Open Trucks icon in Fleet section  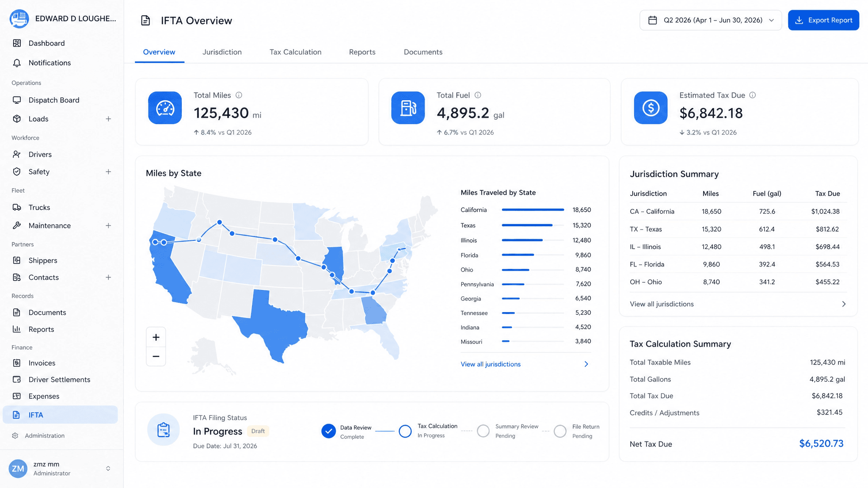17,207
